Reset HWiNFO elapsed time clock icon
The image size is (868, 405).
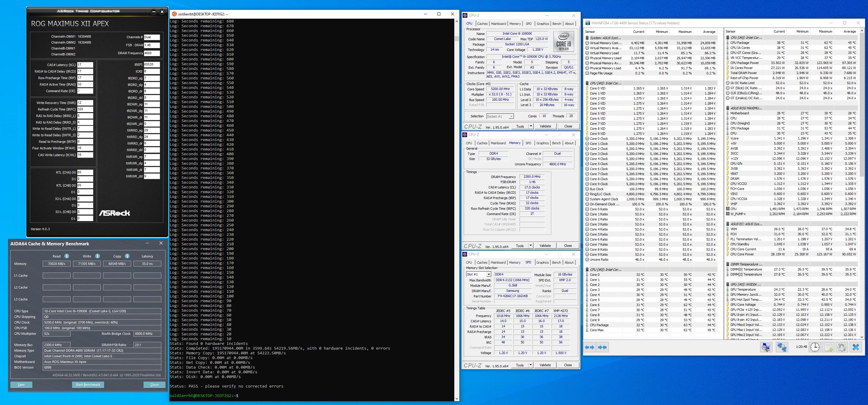(x=815, y=347)
